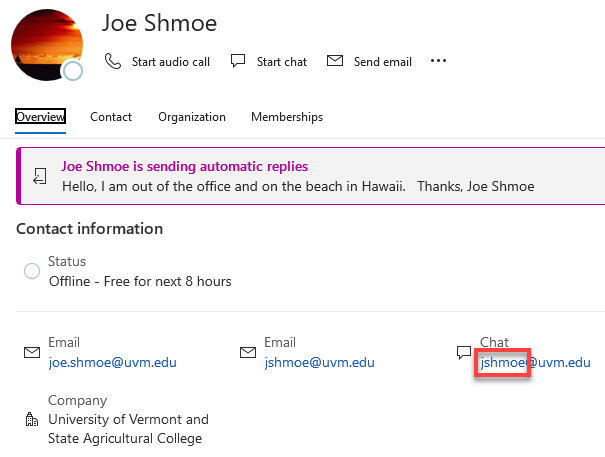Click Joe Shmoe's sunset profile picture
Screen dimensions: 605x457
(x=44, y=43)
